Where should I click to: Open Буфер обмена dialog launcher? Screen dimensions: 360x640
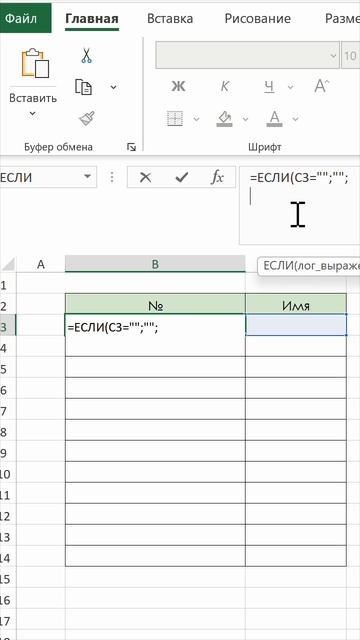pos(131,147)
